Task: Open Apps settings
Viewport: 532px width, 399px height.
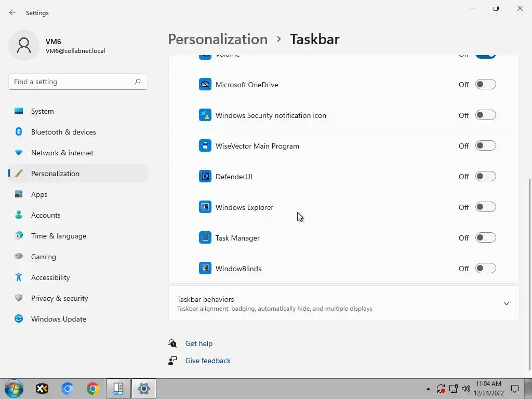Action: tap(78, 194)
